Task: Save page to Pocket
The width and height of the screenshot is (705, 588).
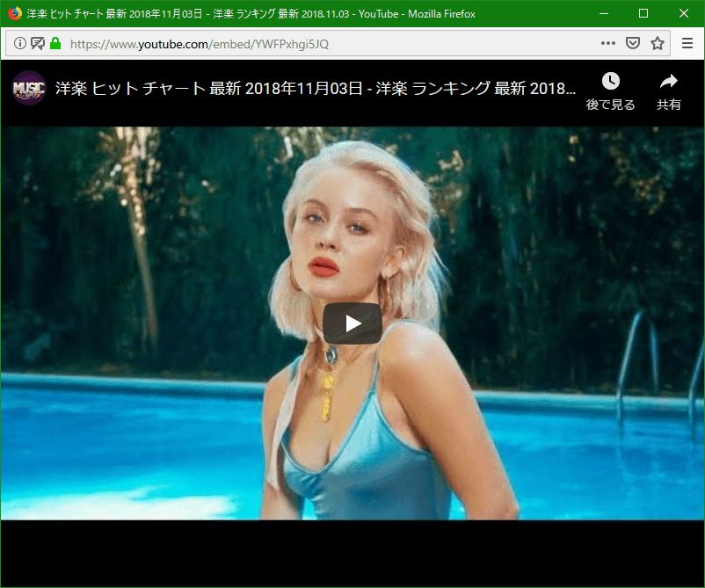Action: (633, 43)
